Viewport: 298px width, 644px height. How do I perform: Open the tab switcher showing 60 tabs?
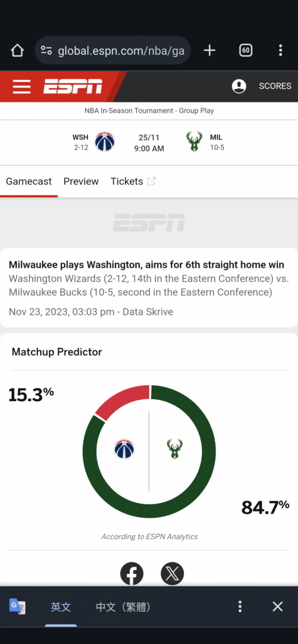click(x=246, y=50)
